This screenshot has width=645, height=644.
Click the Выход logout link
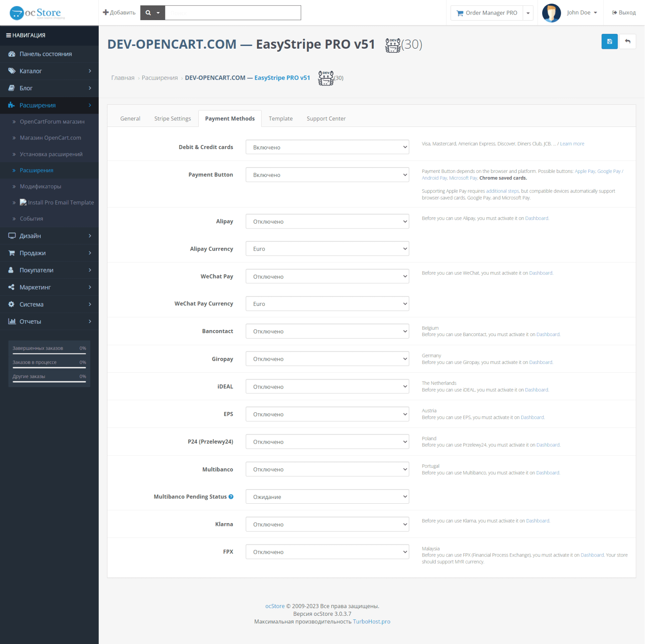(624, 12)
